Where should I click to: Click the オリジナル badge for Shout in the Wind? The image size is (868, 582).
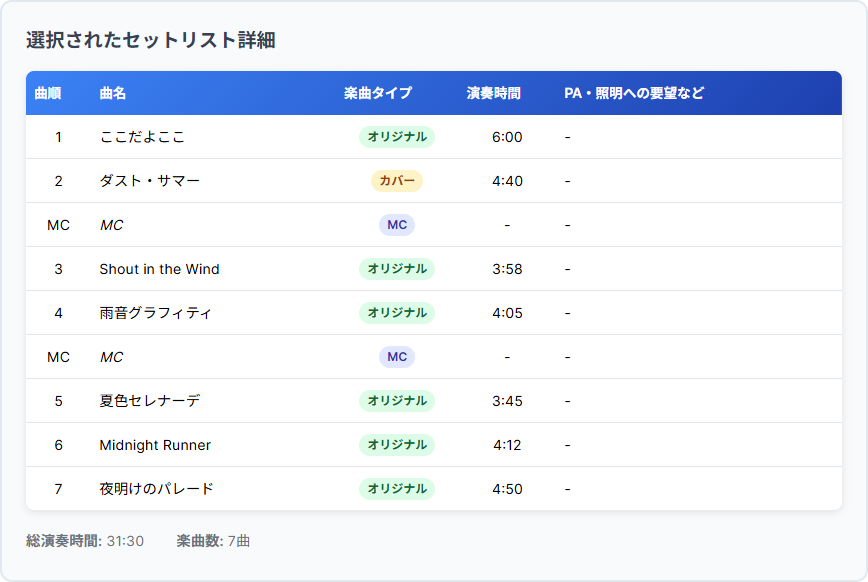[x=396, y=269]
